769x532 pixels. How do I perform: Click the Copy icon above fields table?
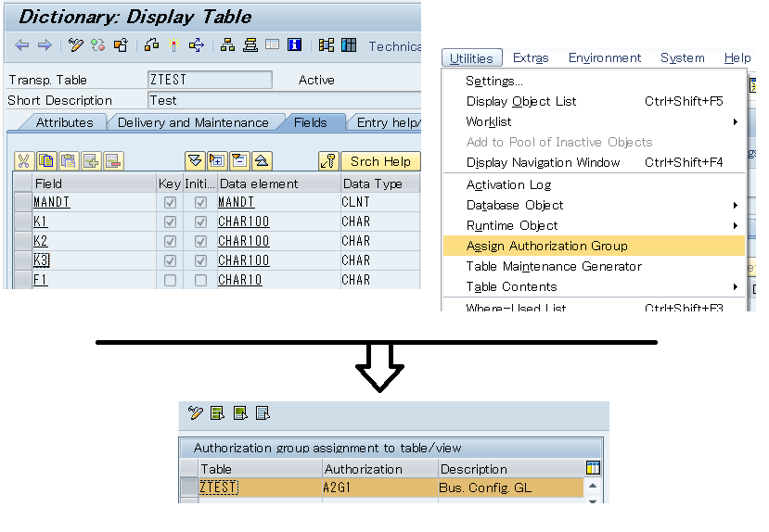(46, 161)
